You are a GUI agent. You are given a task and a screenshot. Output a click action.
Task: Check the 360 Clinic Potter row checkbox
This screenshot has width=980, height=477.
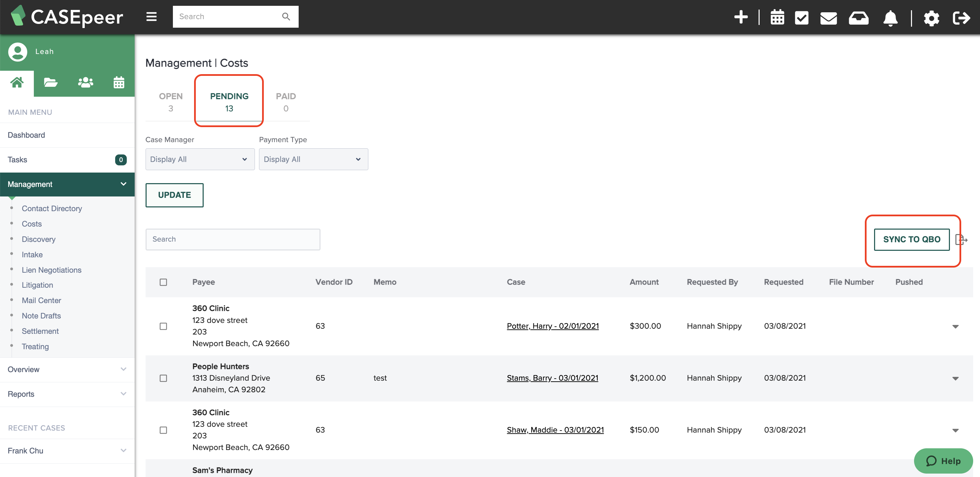164,326
